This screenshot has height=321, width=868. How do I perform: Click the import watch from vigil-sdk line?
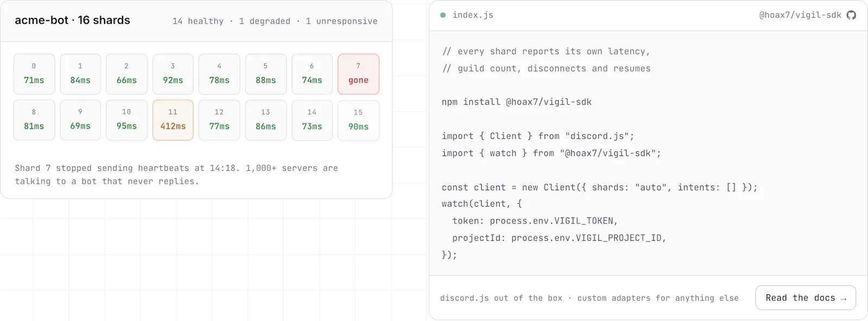pos(551,153)
